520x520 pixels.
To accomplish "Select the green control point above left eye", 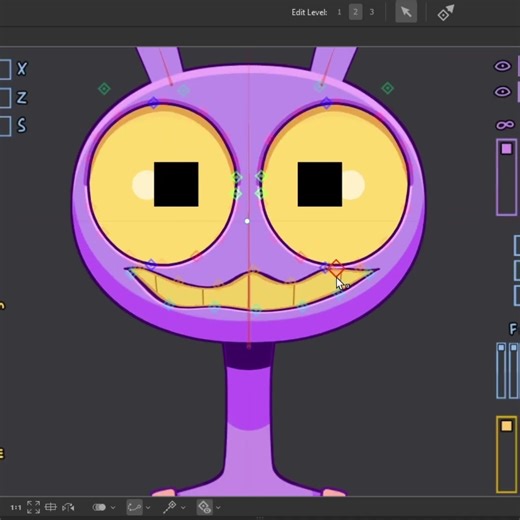I will pos(104,89).
